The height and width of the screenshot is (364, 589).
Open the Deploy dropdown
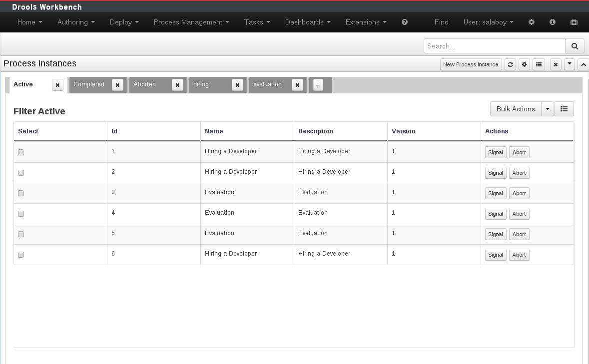point(124,22)
